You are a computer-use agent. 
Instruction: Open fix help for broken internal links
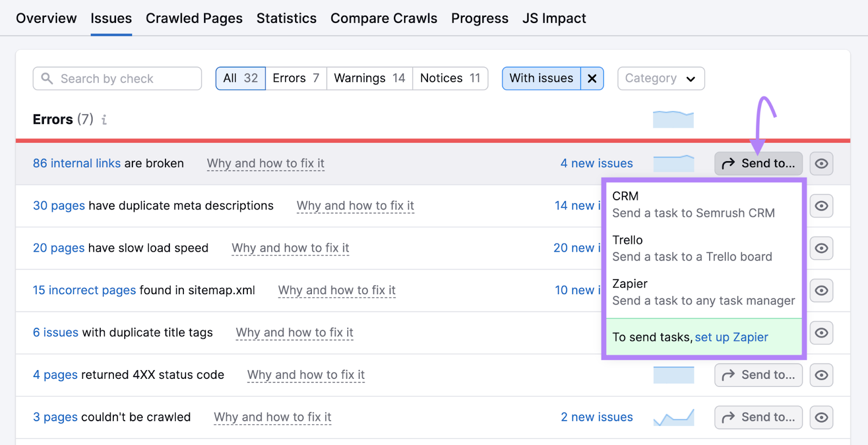pyautogui.click(x=266, y=163)
